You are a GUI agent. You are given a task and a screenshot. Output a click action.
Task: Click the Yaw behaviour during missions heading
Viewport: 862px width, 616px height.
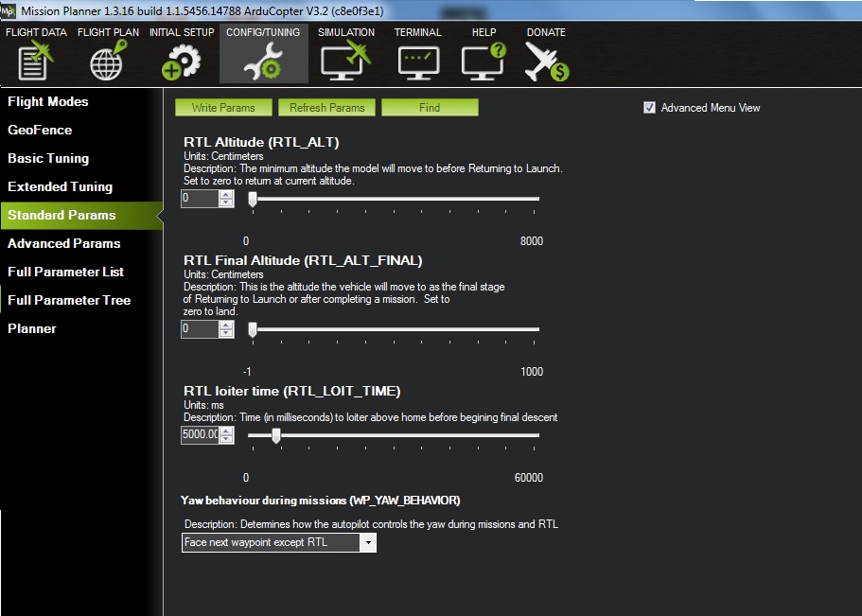[x=321, y=501]
